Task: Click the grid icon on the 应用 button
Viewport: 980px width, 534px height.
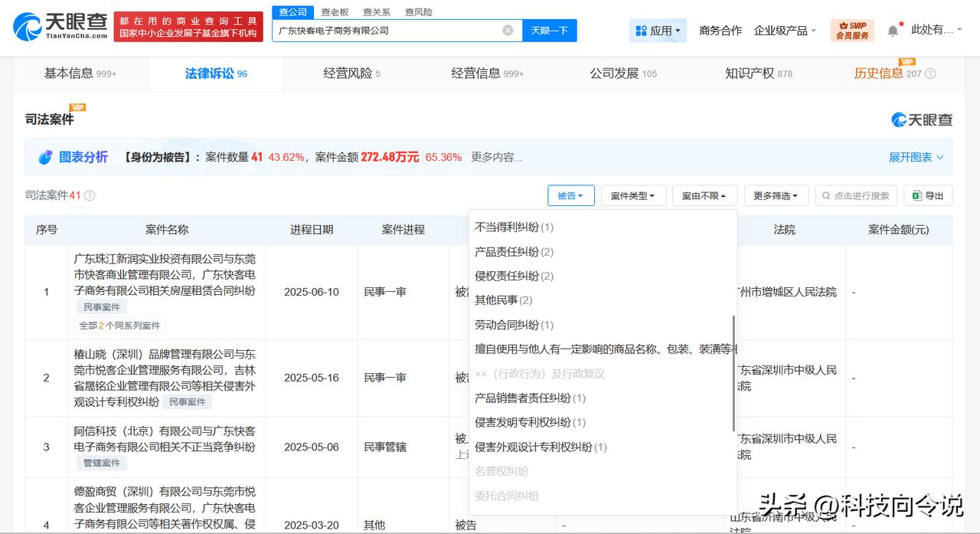Action: [641, 31]
